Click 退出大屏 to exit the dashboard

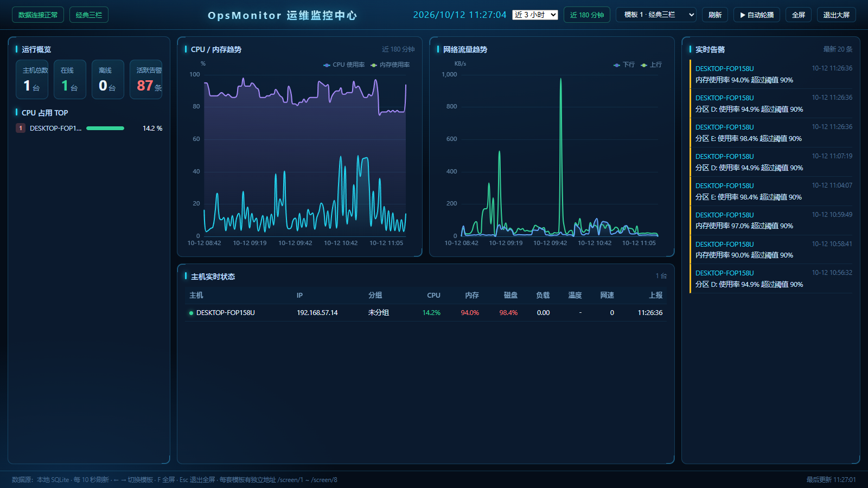tap(837, 15)
